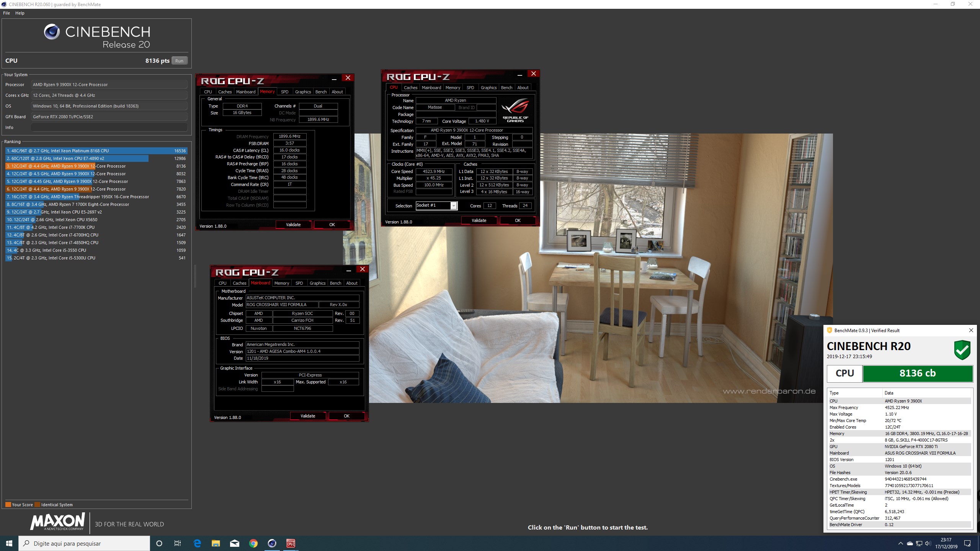The height and width of the screenshot is (551, 980).
Task: Open Graphics tab in Memory CPU-Z window
Action: tap(303, 92)
